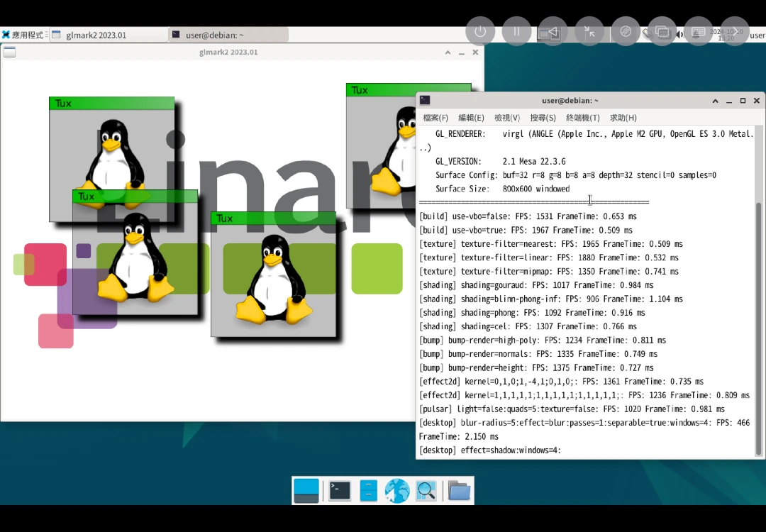Image resolution: width=766 pixels, height=532 pixels.
Task: Open the terminal 終端機(T) menu
Action: click(x=582, y=118)
